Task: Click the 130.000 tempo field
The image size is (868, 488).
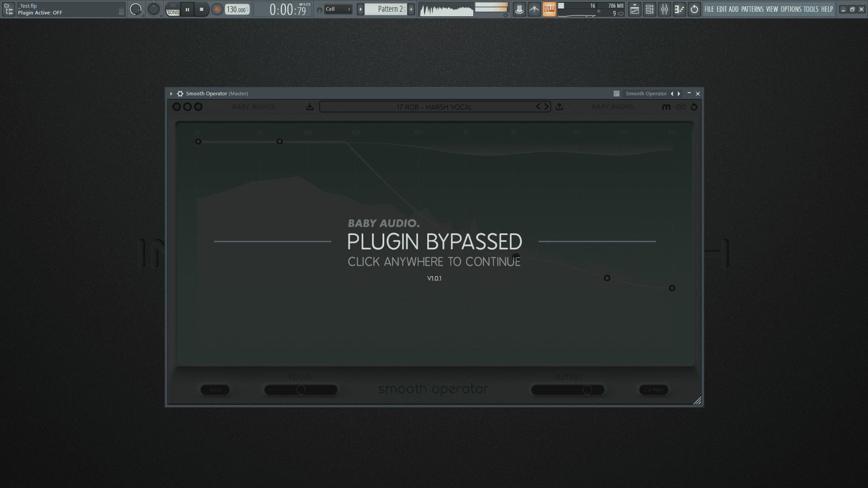Action: click(237, 9)
